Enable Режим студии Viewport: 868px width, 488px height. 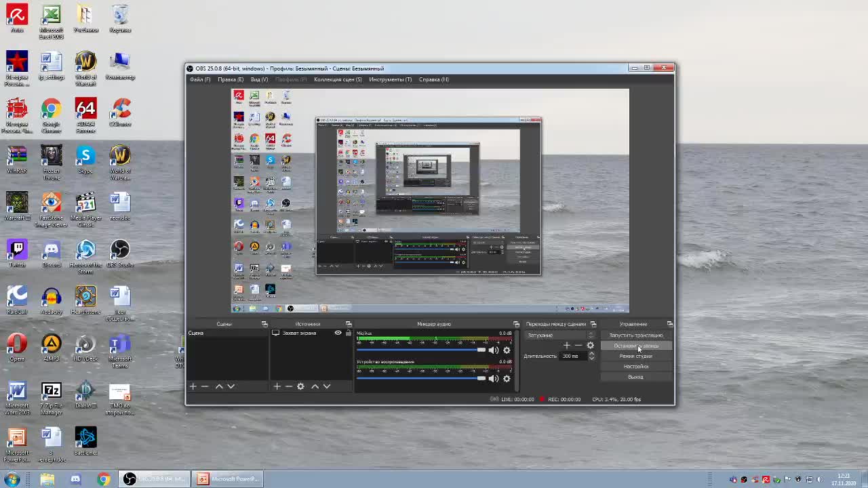click(x=636, y=356)
